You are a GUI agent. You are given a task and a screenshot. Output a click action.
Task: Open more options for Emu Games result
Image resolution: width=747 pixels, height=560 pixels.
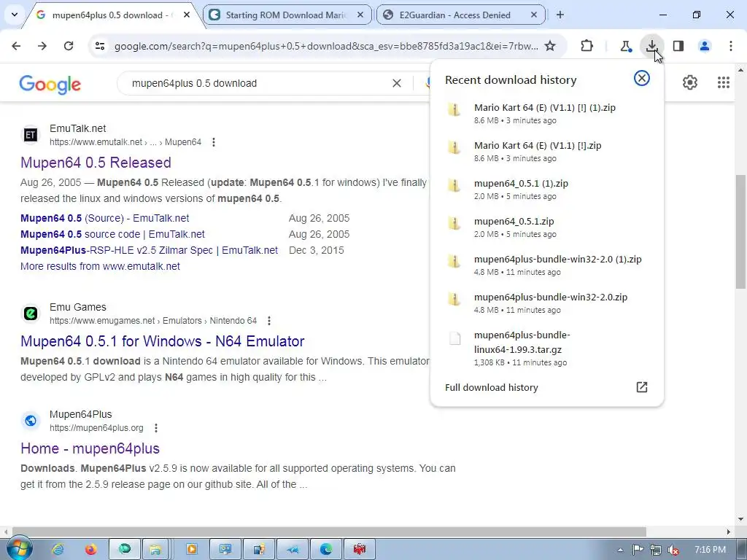268,321
